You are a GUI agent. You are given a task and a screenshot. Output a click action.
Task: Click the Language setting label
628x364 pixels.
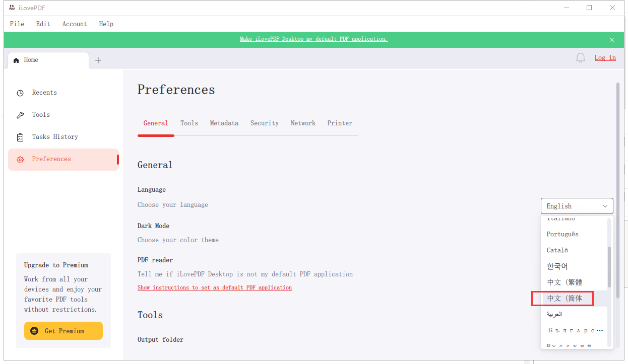[152, 190]
